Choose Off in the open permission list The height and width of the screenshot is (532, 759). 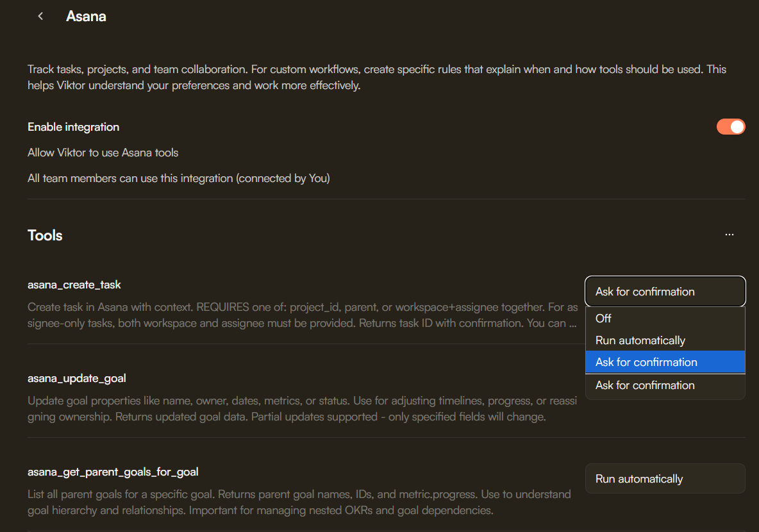click(x=665, y=319)
